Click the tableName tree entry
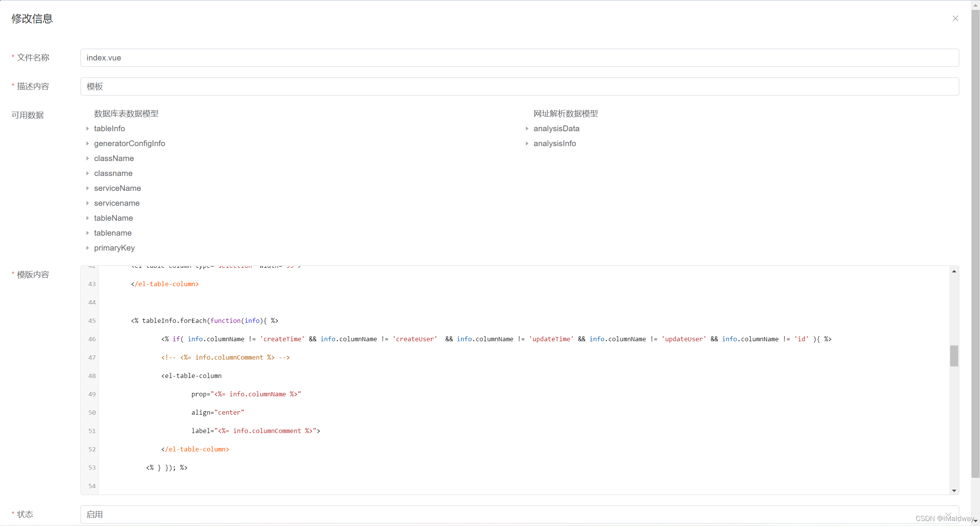 pyautogui.click(x=114, y=218)
